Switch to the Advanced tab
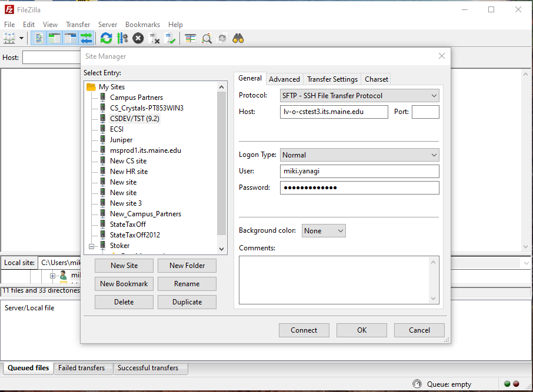This screenshot has width=533, height=392. pos(284,79)
